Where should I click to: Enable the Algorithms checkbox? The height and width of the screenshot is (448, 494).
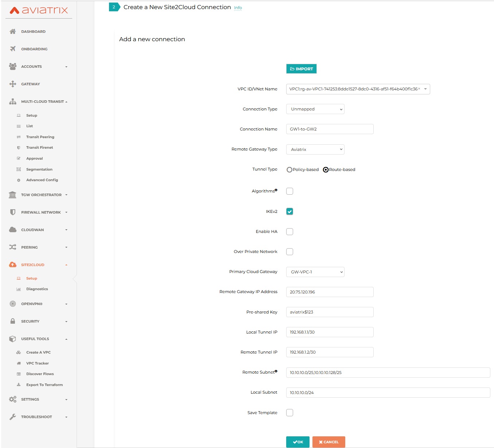pos(289,191)
